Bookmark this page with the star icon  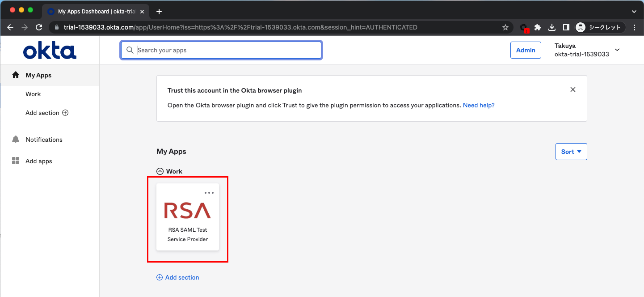505,27
